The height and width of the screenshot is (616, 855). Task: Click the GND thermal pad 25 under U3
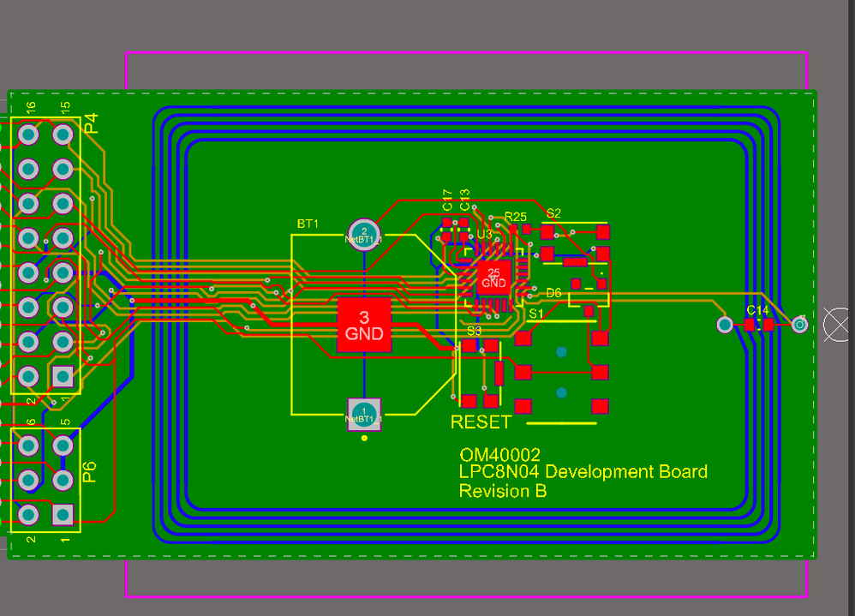pyautogui.click(x=493, y=276)
